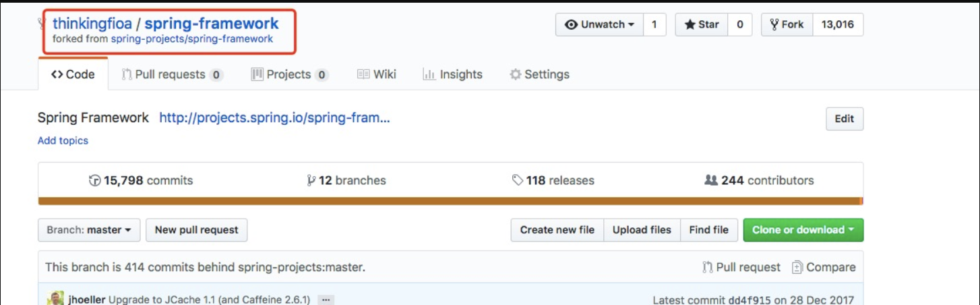Click Add topics
The image size is (980, 305).
coord(63,140)
